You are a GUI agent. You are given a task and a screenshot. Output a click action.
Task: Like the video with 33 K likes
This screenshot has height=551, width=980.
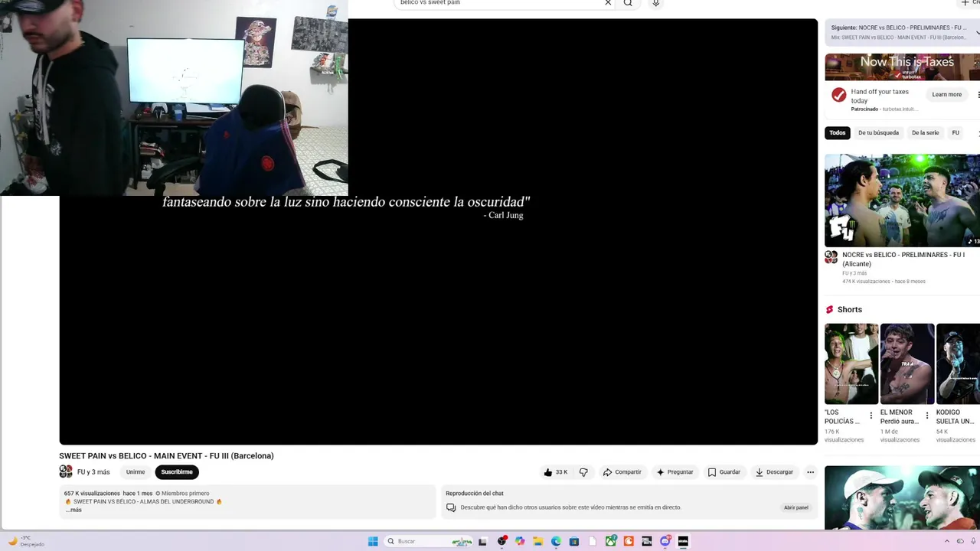tap(556, 472)
